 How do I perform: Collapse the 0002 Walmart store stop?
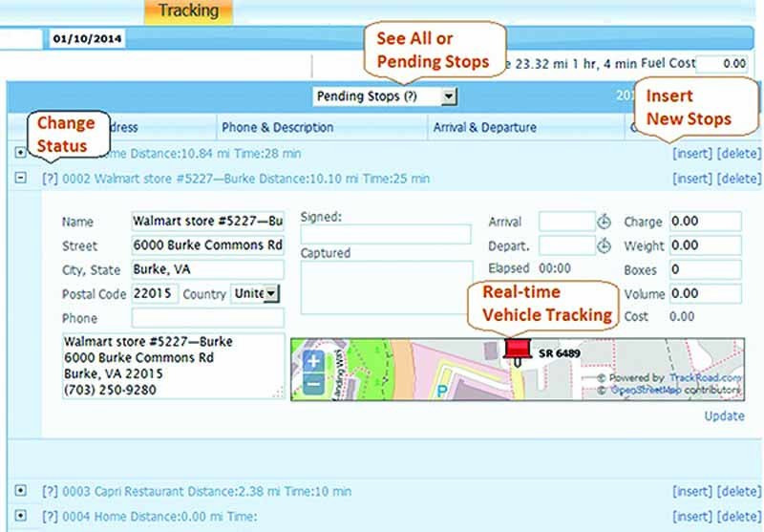20,178
